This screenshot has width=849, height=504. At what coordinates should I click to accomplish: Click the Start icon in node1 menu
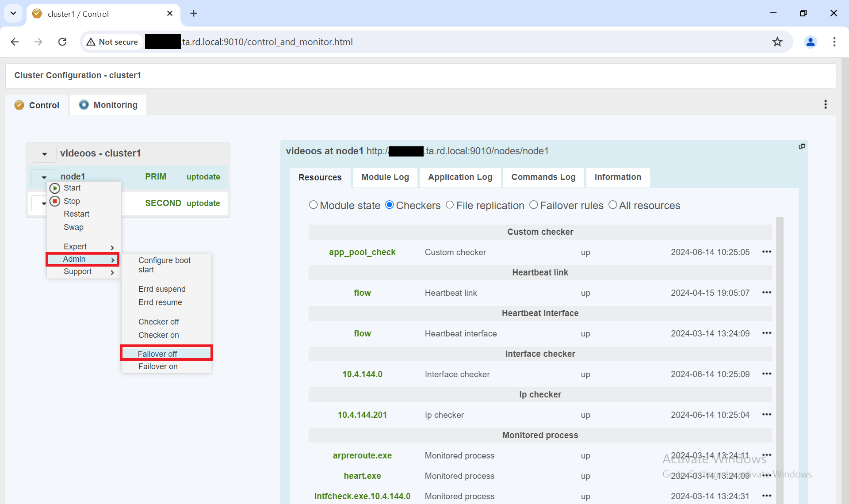[x=55, y=188]
